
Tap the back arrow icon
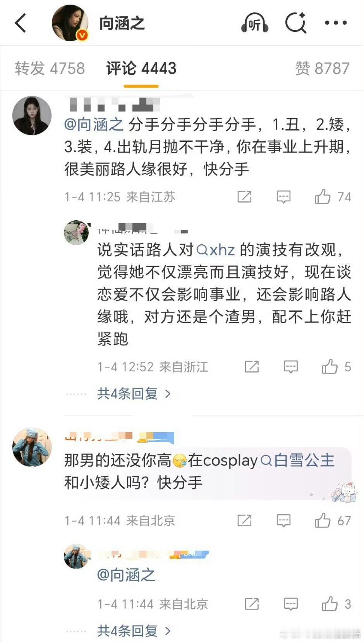click(21, 23)
